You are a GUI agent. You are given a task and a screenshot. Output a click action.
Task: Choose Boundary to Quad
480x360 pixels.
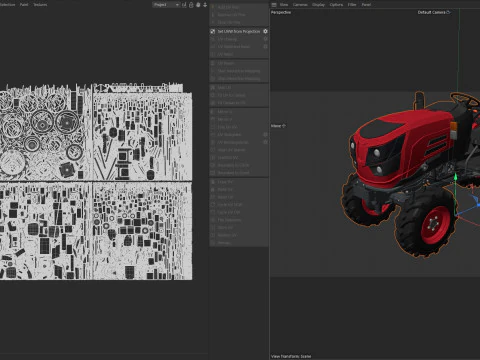233,173
